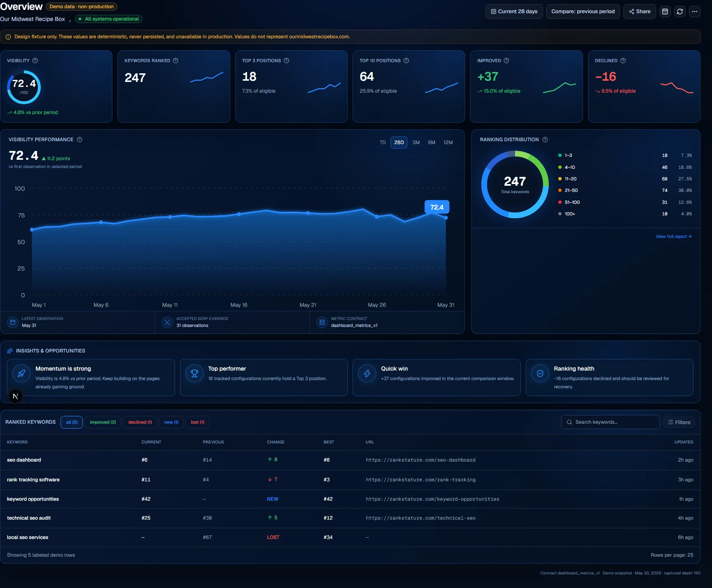Sort by the CHANGE column header
The image size is (712, 588).
click(276, 442)
